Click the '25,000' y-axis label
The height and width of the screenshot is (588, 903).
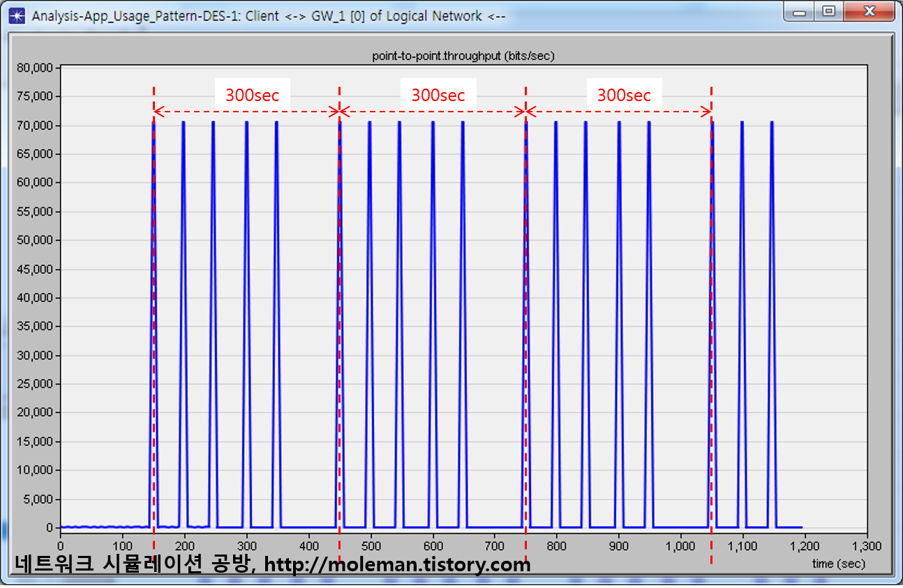pos(35,384)
